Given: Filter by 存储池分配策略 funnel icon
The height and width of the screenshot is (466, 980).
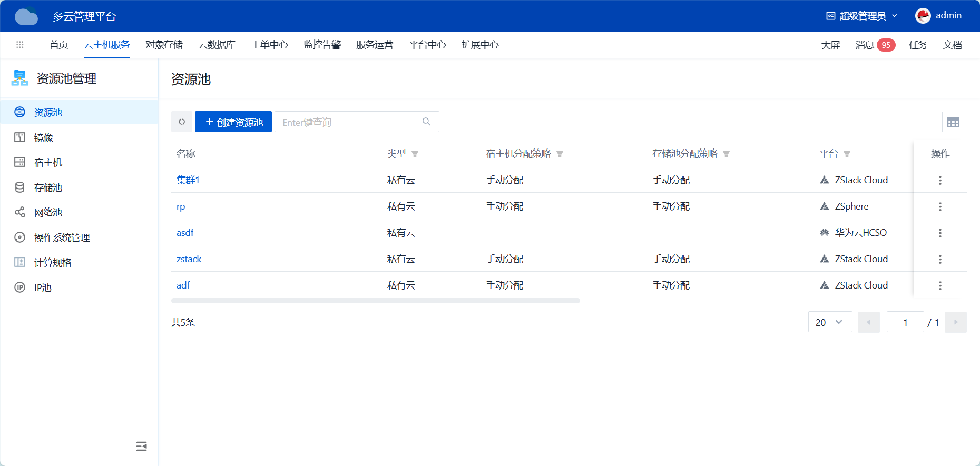Looking at the screenshot, I should [726, 154].
